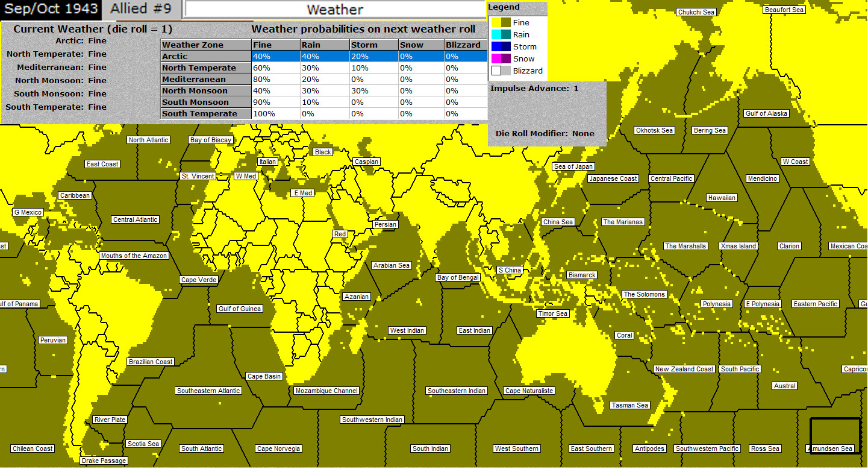Image resolution: width=868 pixels, height=469 pixels.
Task: Click the Gulf of Guinea label
Action: 240,309
